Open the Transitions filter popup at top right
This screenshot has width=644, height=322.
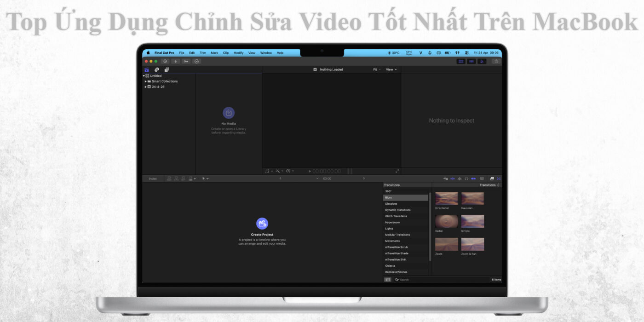(490, 185)
